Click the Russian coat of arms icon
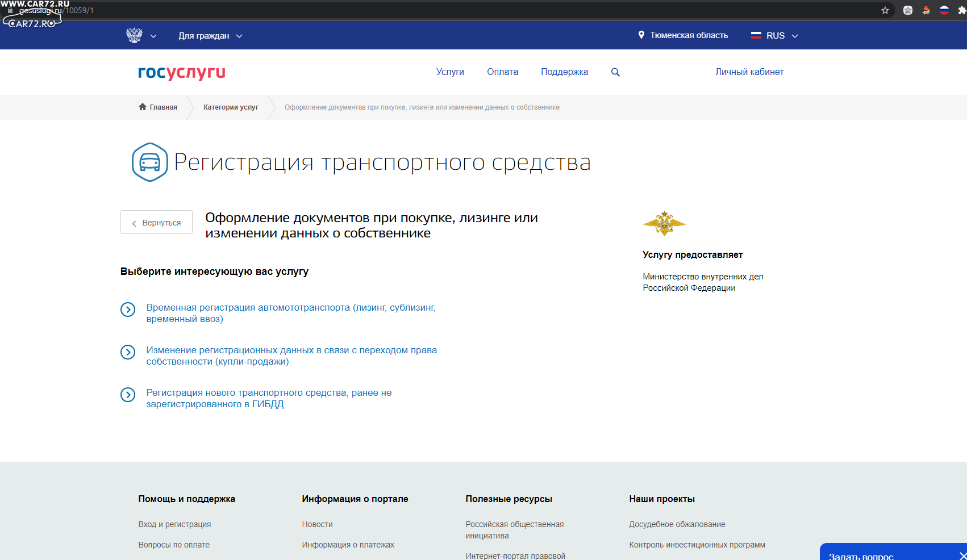 134,35
